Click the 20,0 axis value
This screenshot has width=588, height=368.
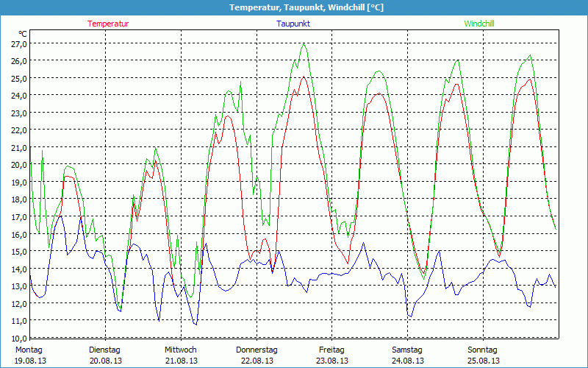pos(18,164)
